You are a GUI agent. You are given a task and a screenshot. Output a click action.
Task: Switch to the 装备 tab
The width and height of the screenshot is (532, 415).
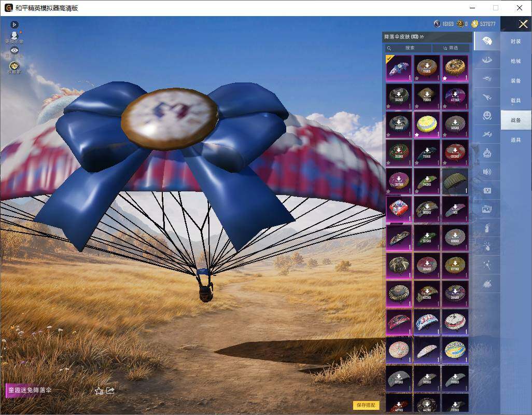coord(516,81)
